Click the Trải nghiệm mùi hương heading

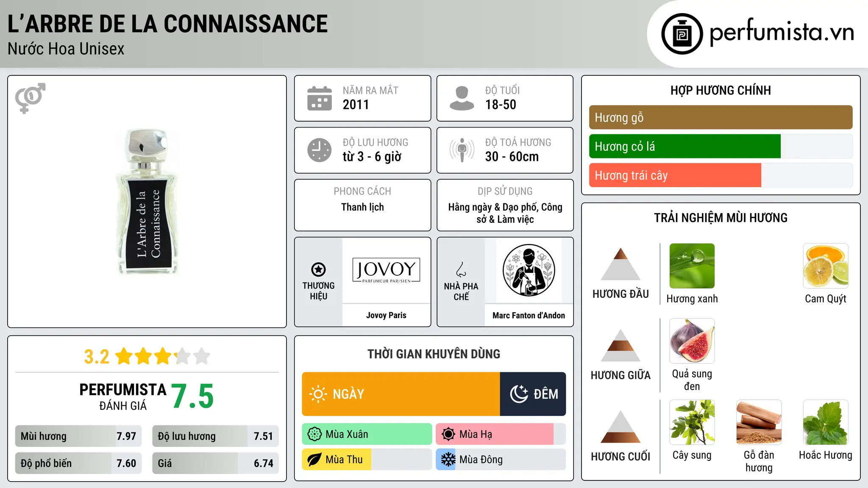(721, 218)
